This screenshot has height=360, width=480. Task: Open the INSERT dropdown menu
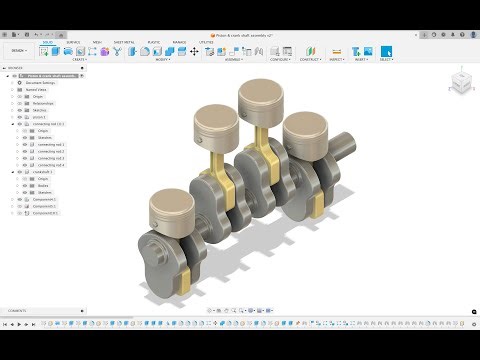pos(361,59)
